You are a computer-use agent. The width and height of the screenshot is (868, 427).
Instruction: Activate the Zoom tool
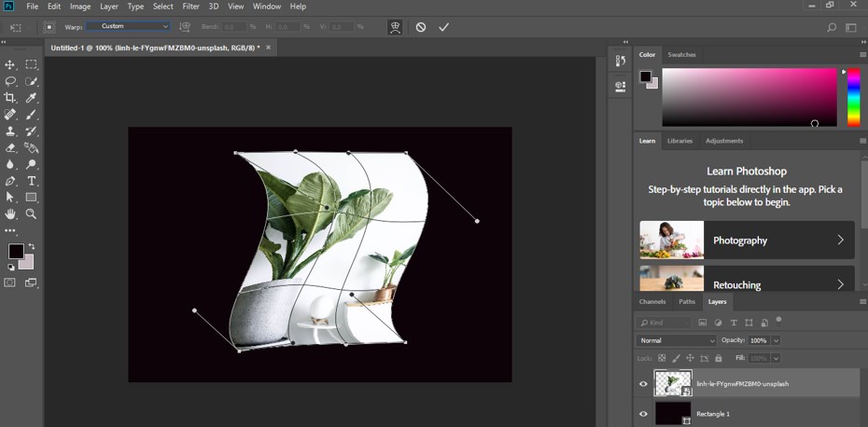(31, 213)
